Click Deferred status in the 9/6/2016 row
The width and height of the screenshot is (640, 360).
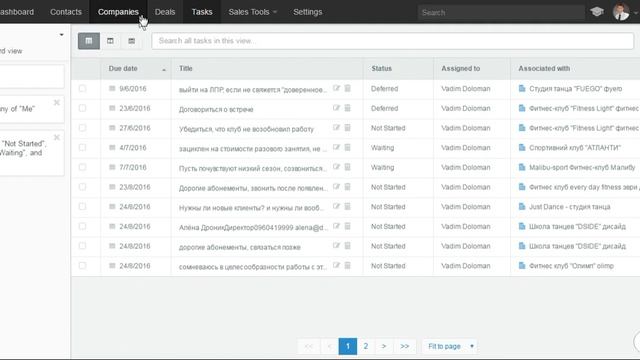pyautogui.click(x=384, y=89)
